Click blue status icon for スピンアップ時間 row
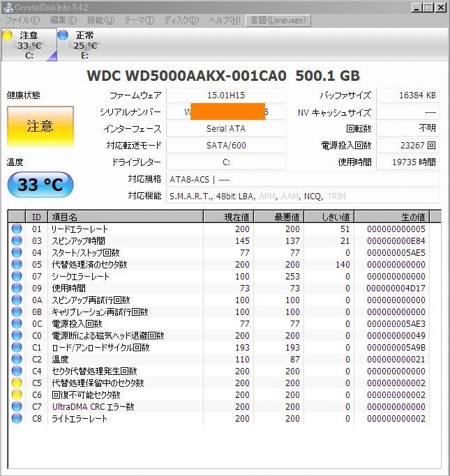The width and height of the screenshot is (450, 476). coord(17,240)
